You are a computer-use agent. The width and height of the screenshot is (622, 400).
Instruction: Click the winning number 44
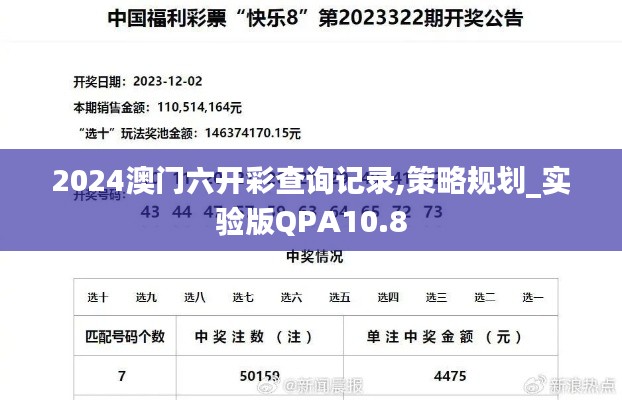182,212
